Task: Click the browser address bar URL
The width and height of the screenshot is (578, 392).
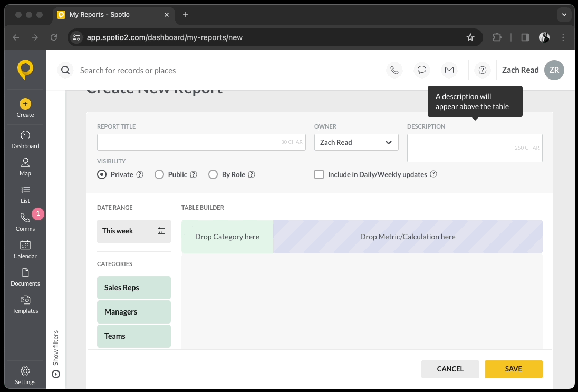Action: (165, 37)
